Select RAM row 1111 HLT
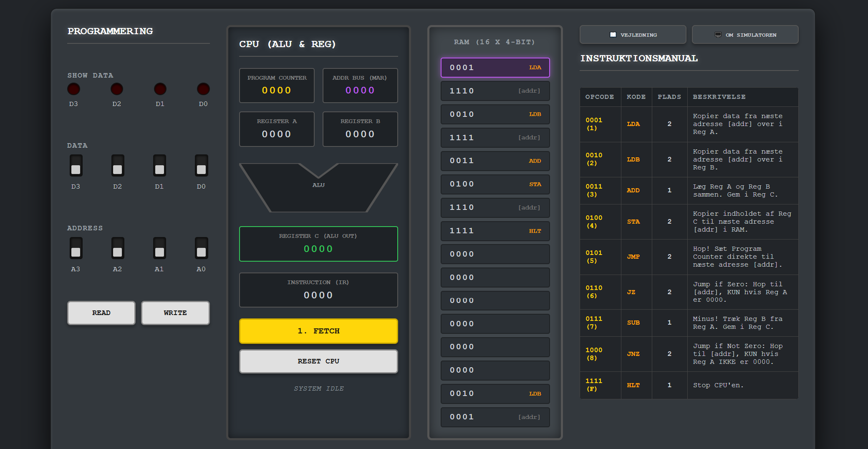This screenshot has height=449, width=868. pyautogui.click(x=495, y=231)
